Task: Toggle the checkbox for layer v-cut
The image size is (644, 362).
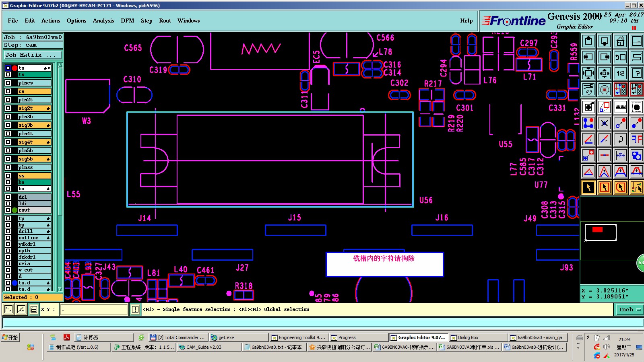Action: (8, 270)
